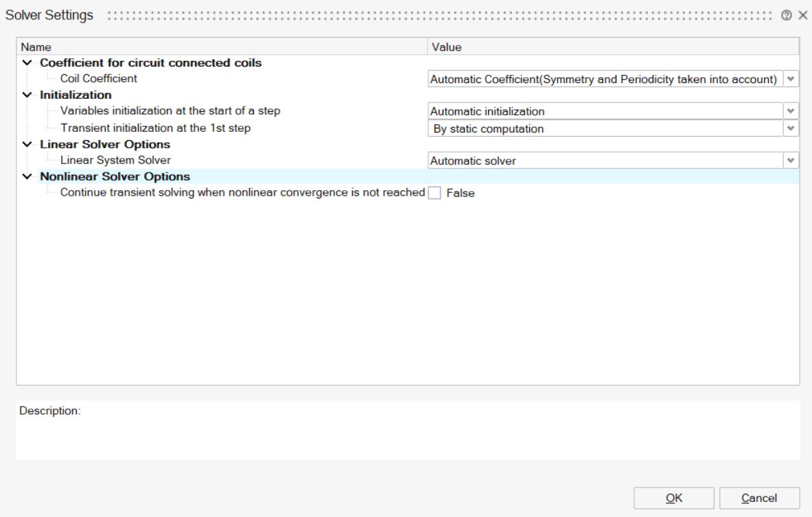Toggle continue transient solving checkbox
812x517 pixels.
click(x=434, y=194)
